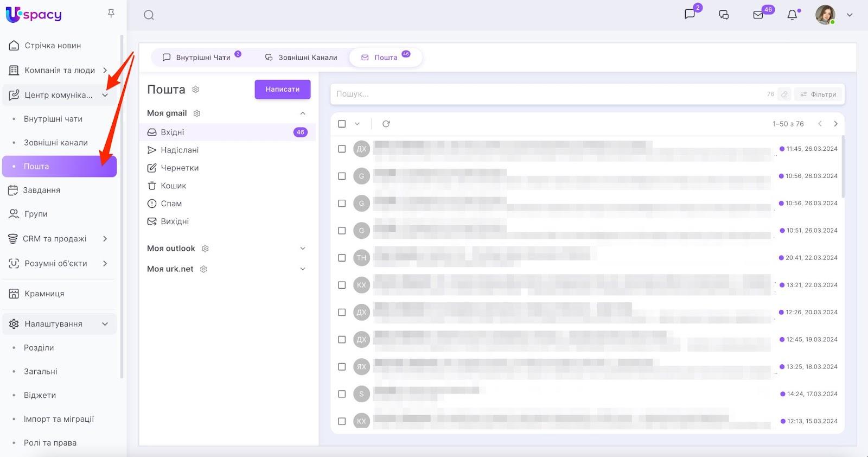Select email dated 12:26, 20.03.2024

pyautogui.click(x=342, y=313)
